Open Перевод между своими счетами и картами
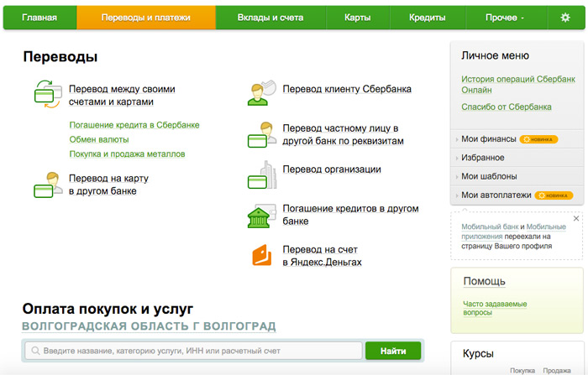Screen dimensions: 588x375 122,95
